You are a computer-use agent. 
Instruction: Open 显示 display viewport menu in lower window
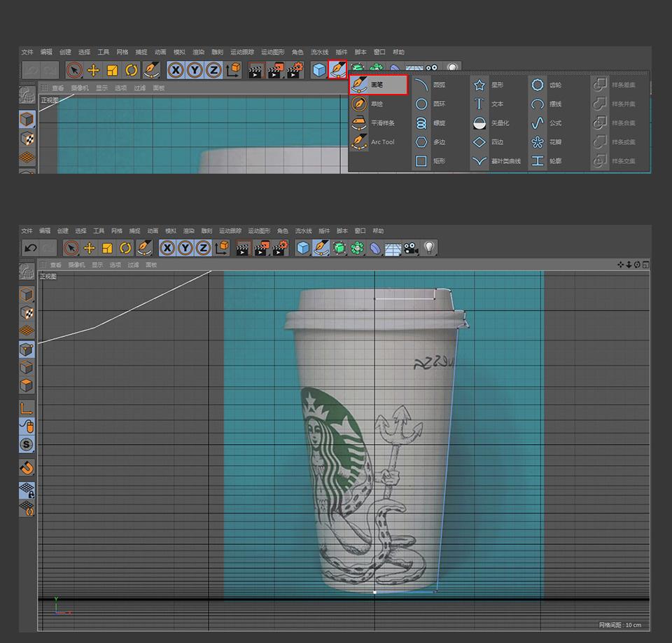pos(97,265)
